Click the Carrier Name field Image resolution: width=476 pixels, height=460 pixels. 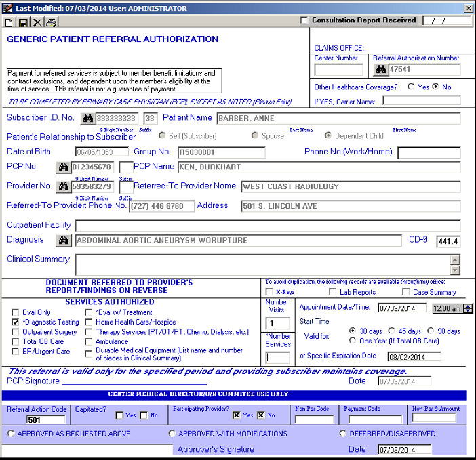coord(422,100)
